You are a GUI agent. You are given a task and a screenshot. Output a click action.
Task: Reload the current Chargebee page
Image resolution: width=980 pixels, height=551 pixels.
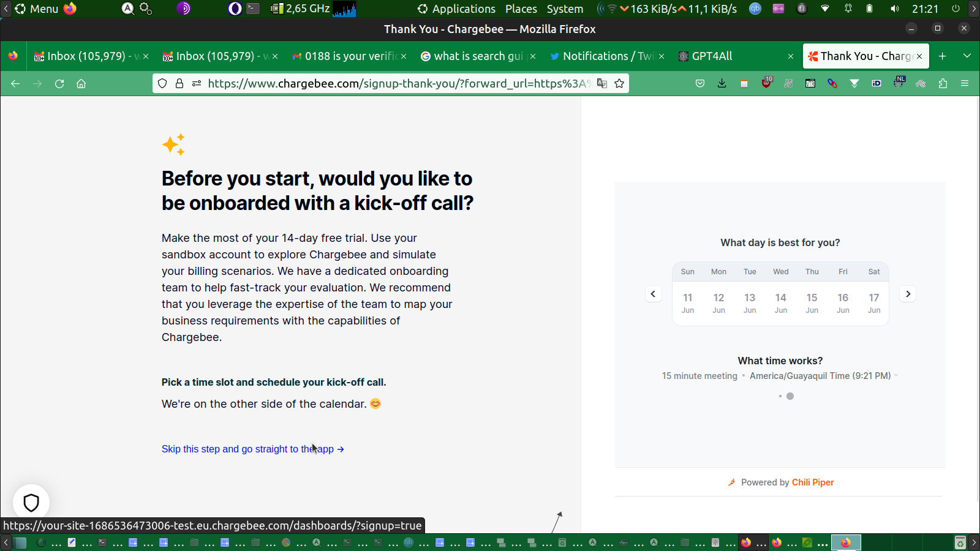tap(59, 84)
